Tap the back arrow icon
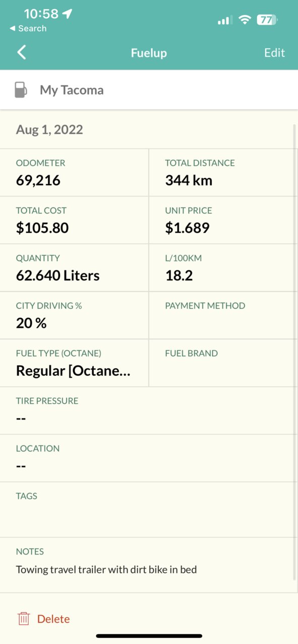This screenshot has height=644, width=298. (21, 52)
